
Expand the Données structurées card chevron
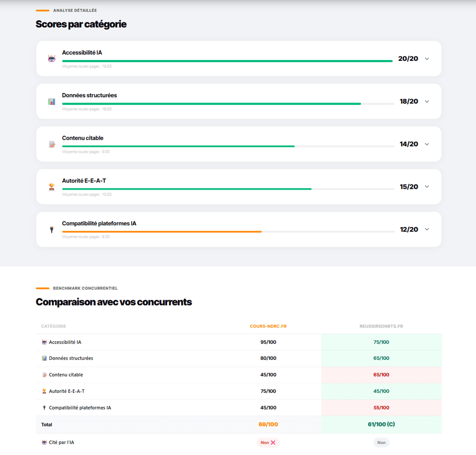(x=427, y=101)
